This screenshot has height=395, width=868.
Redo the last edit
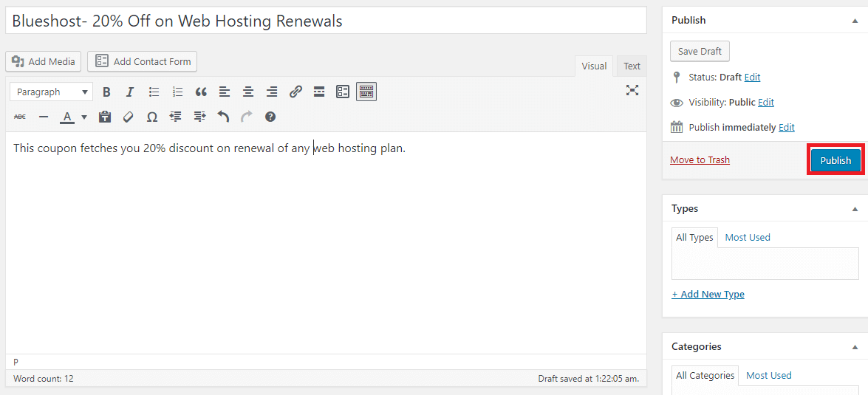point(247,117)
